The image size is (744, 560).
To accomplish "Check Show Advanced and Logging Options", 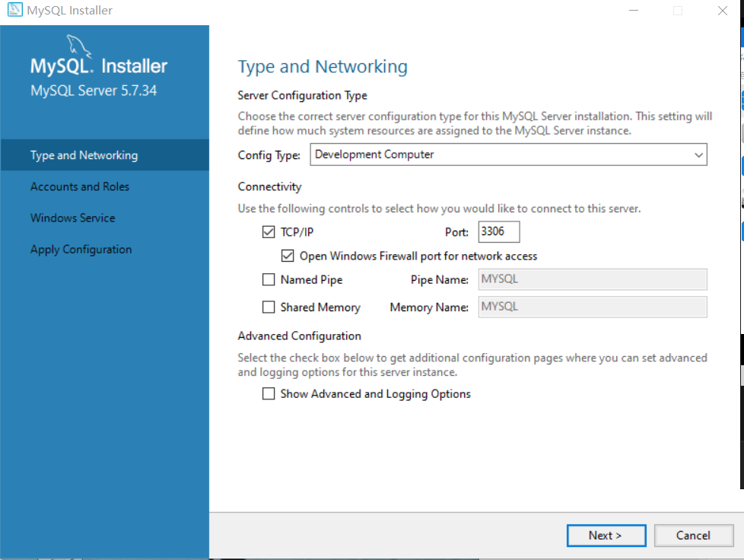I will tap(269, 394).
